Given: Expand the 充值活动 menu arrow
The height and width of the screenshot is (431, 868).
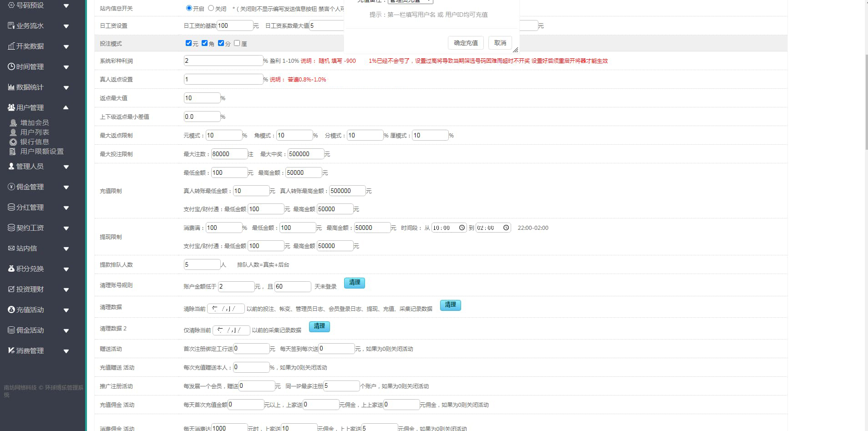Looking at the screenshot, I should [x=66, y=310].
